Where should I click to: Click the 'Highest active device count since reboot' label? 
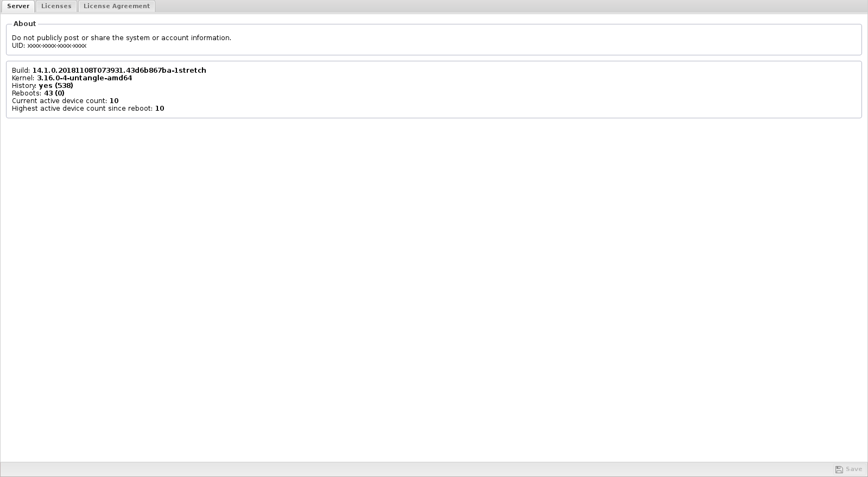[83, 109]
